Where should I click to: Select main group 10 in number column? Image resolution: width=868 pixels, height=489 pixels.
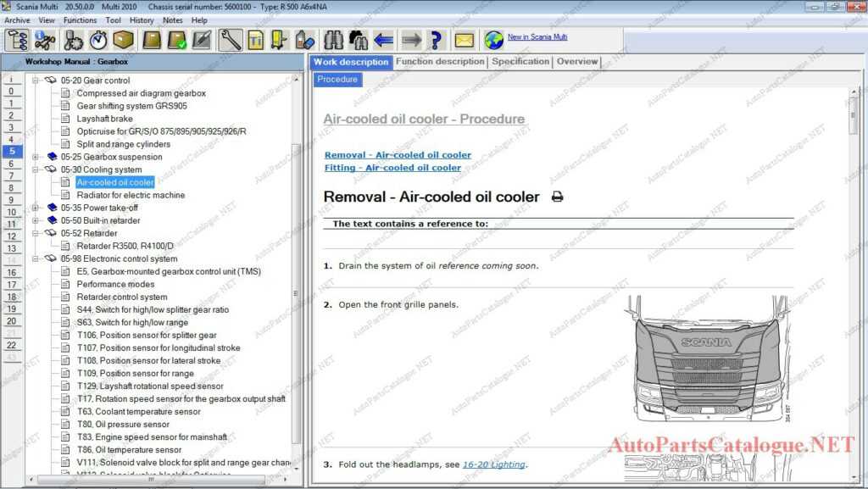[11, 212]
